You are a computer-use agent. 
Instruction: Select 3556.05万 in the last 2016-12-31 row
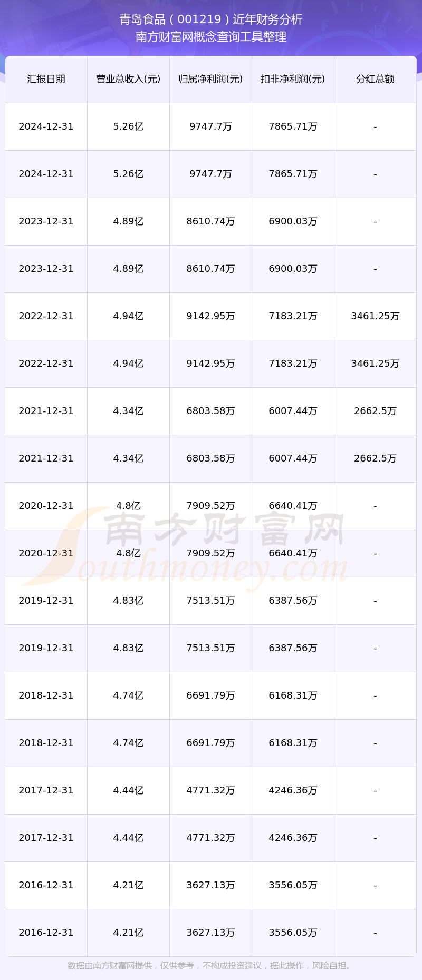[293, 933]
